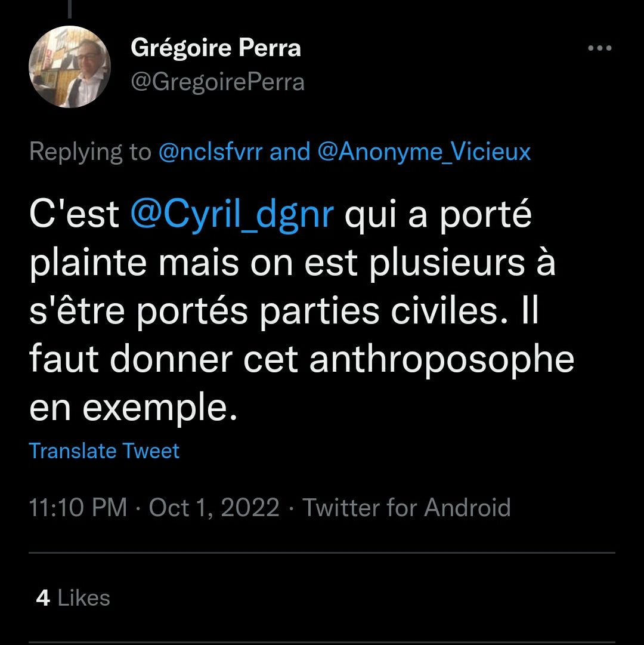
Task: Click the 'Replying to' label text
Action: click(90, 152)
